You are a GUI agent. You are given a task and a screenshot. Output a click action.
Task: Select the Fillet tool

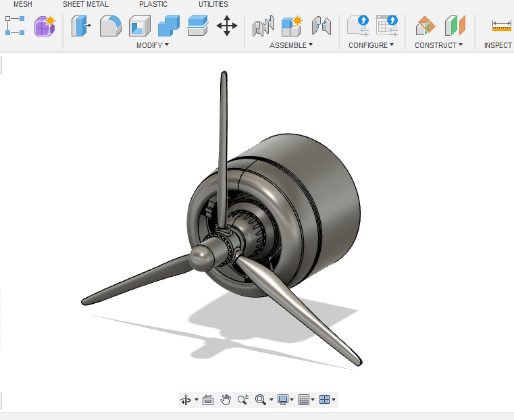pos(111,26)
